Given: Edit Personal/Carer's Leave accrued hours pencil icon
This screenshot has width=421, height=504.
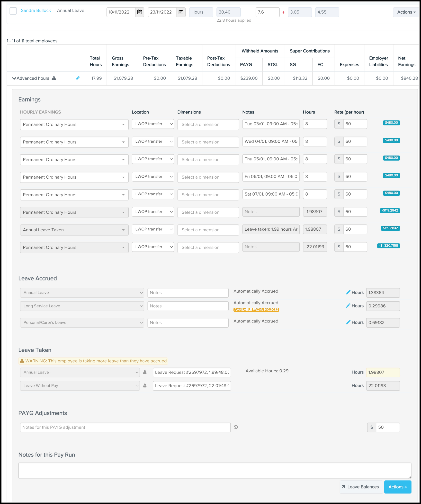Looking at the screenshot, I should point(348,322).
